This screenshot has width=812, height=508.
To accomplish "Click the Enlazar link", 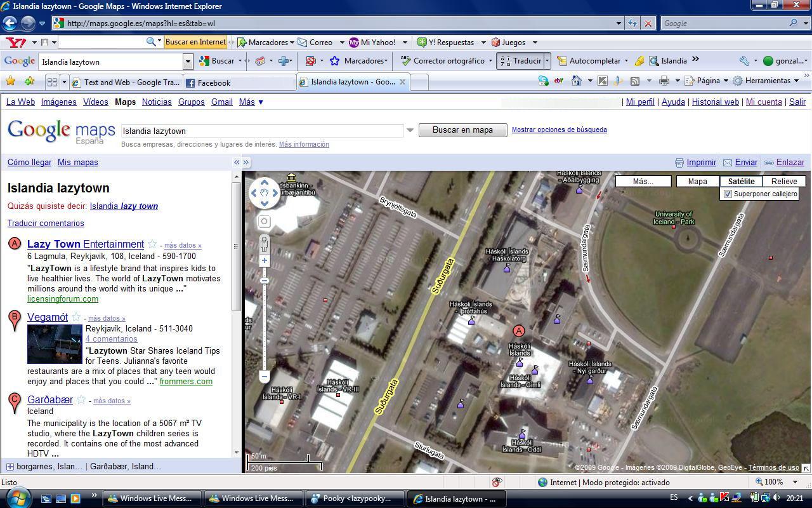I will click(790, 163).
